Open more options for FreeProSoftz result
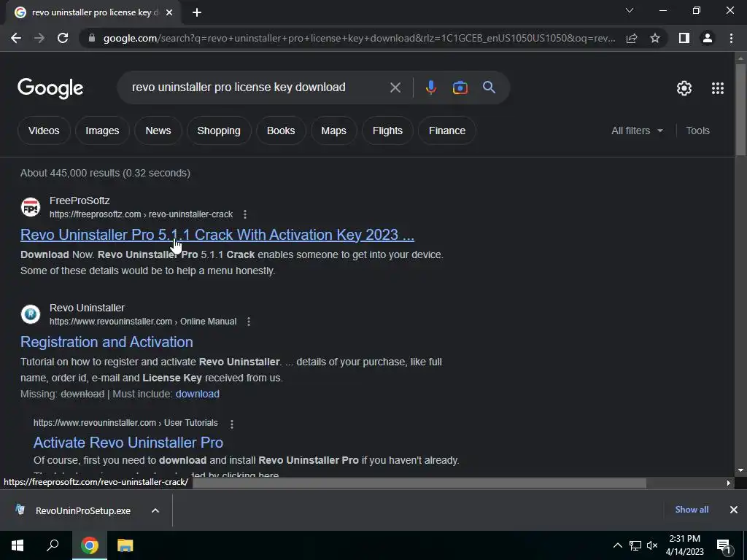The image size is (747, 560). tap(245, 214)
